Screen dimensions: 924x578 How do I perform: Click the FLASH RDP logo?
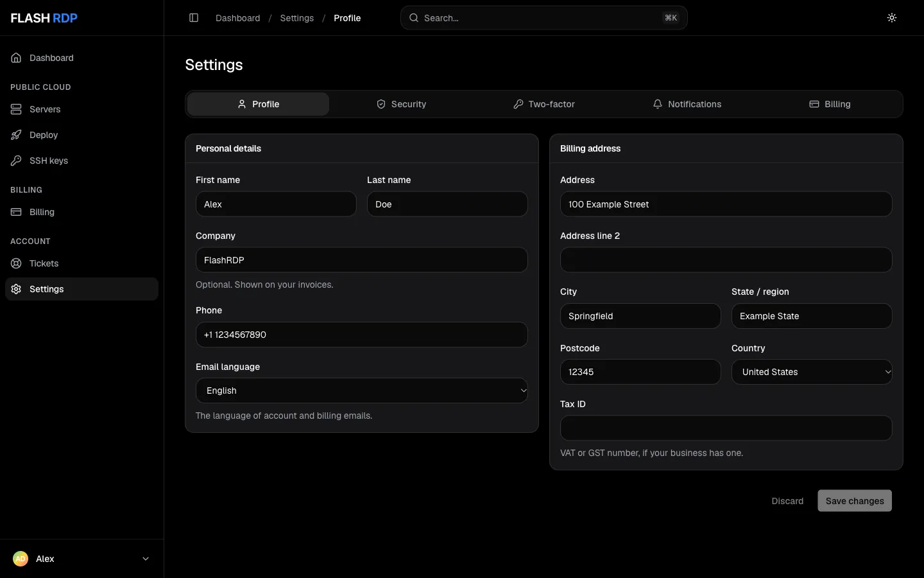44,18
